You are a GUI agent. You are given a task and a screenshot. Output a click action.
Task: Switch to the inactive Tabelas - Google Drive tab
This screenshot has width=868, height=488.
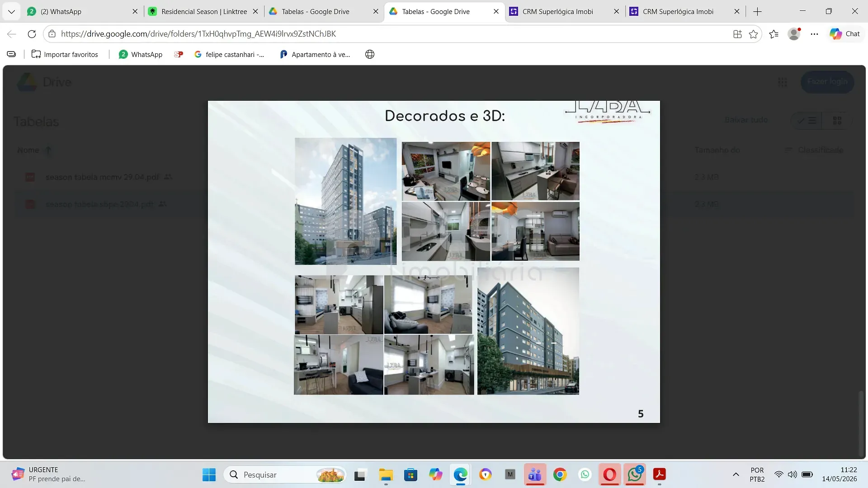[323, 12]
